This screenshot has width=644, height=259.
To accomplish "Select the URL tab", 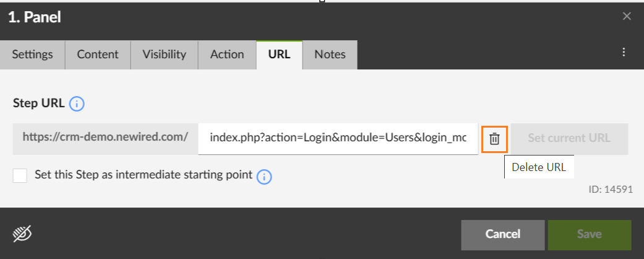I will (x=279, y=55).
